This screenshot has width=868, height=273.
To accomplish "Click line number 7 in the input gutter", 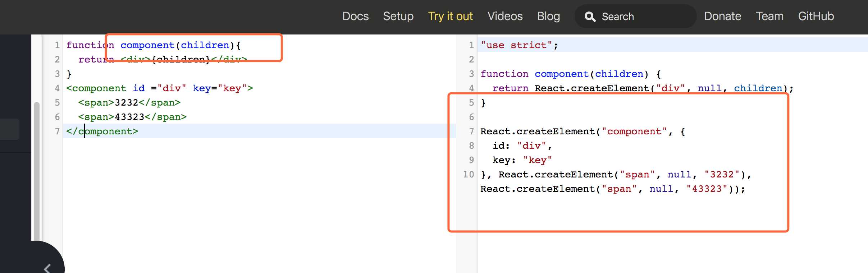I will coord(57,131).
